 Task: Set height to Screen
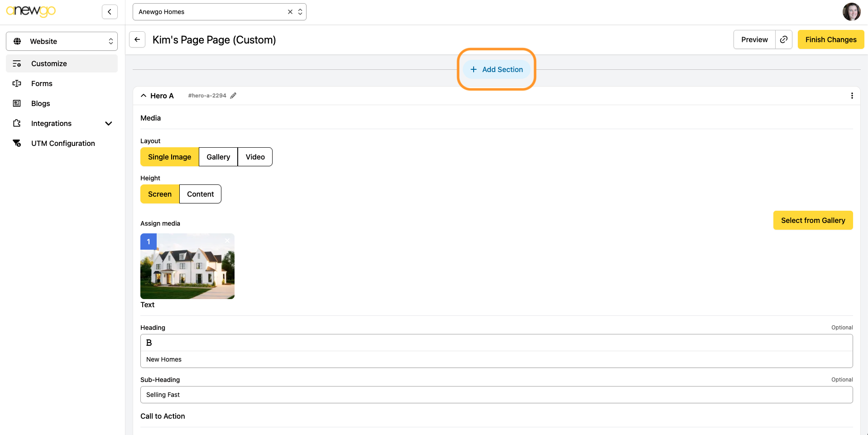[160, 194]
